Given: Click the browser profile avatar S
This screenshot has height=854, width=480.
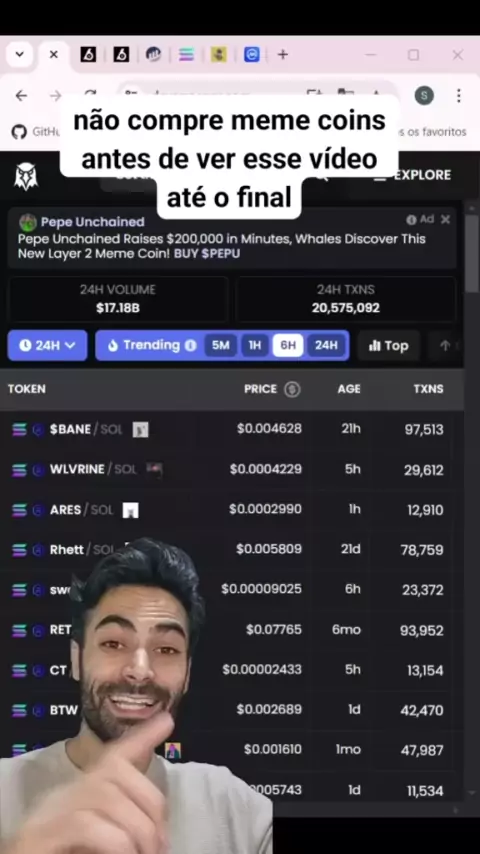Looking at the screenshot, I should pyautogui.click(x=424, y=96).
